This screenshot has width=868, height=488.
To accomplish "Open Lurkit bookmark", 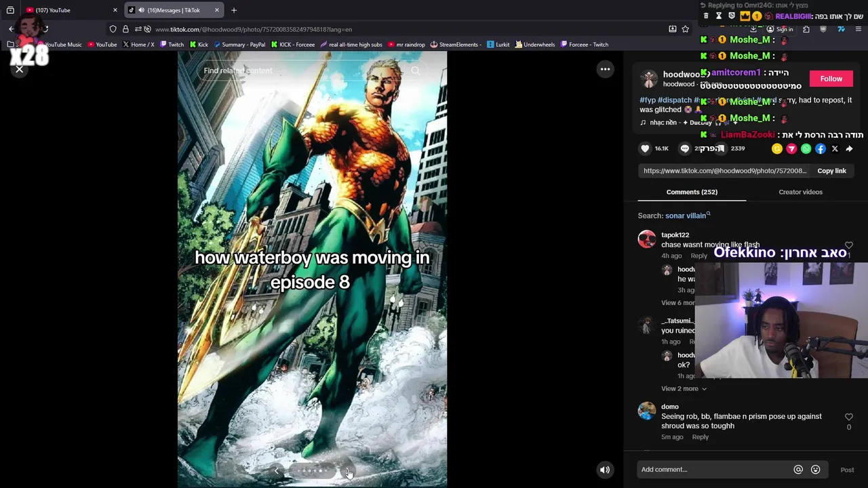I will tap(498, 45).
